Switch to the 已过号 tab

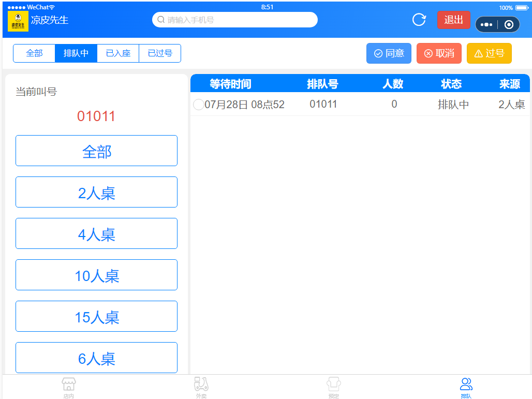(160, 53)
